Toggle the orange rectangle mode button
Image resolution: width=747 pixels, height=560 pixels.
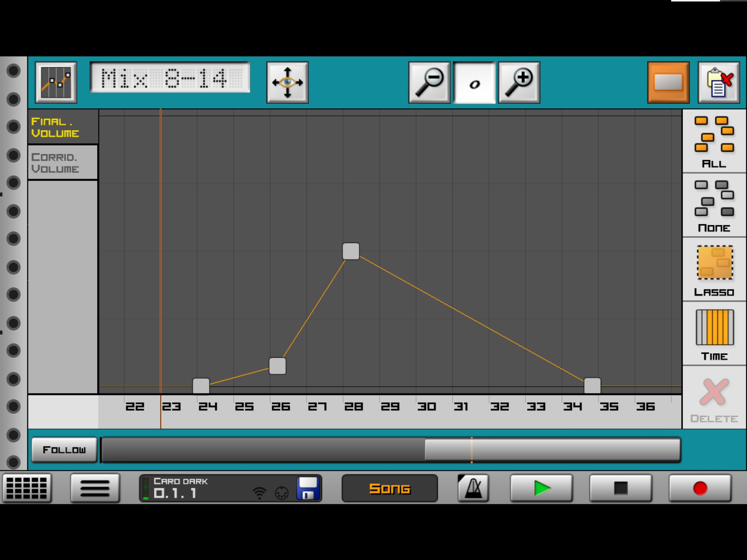pos(668,82)
